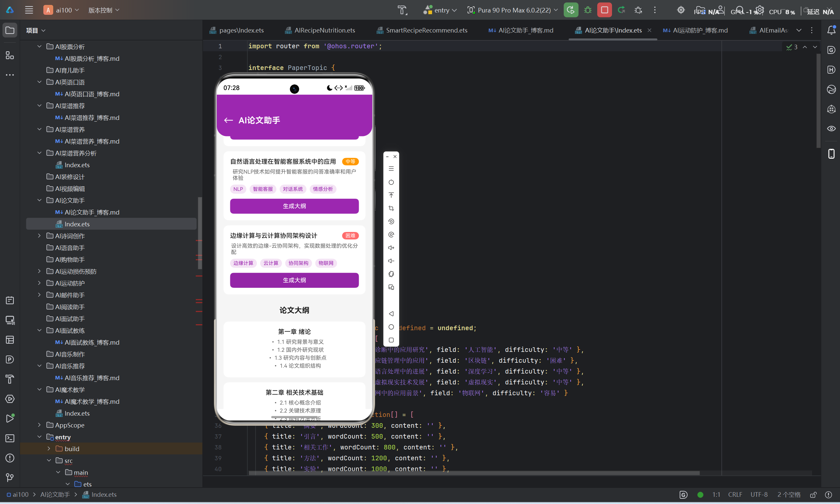Open AI论文助手_博客.md in project tree
The image size is (840, 504).
[x=92, y=212]
